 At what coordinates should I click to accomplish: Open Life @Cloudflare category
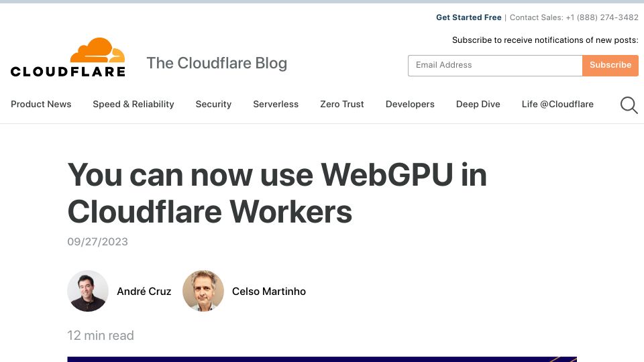[557, 105]
